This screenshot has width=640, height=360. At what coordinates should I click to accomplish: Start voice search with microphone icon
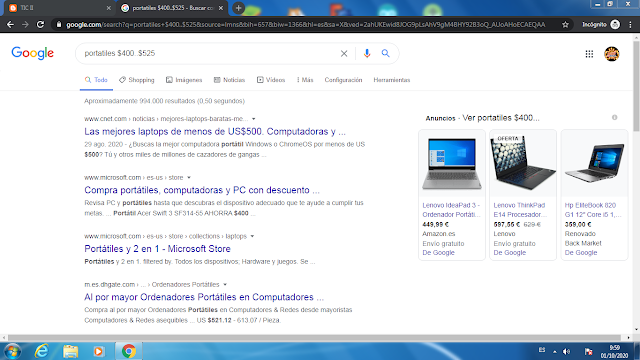point(367,53)
